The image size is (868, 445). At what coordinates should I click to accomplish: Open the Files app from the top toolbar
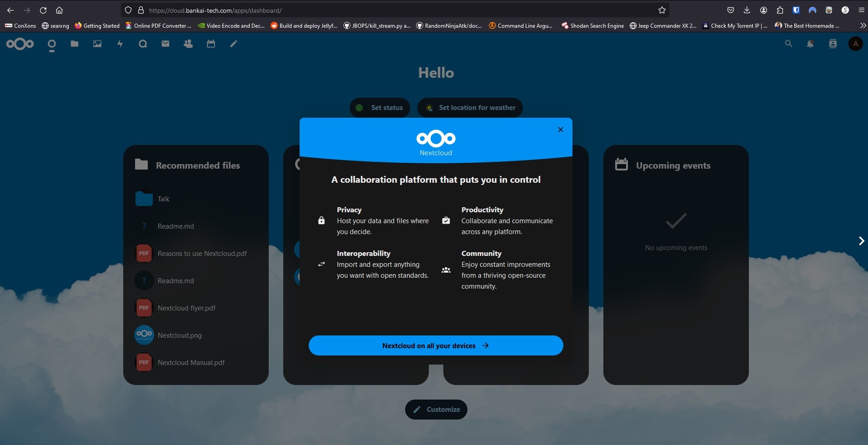click(x=74, y=44)
